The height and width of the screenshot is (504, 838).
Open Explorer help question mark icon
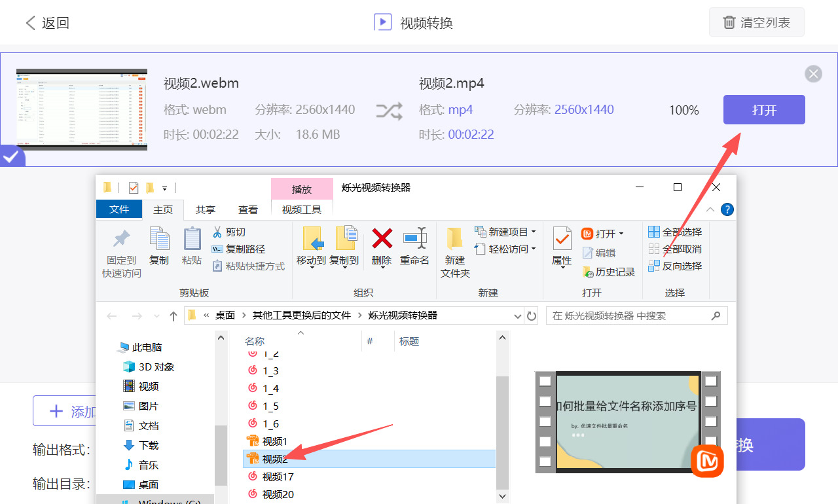tap(727, 209)
